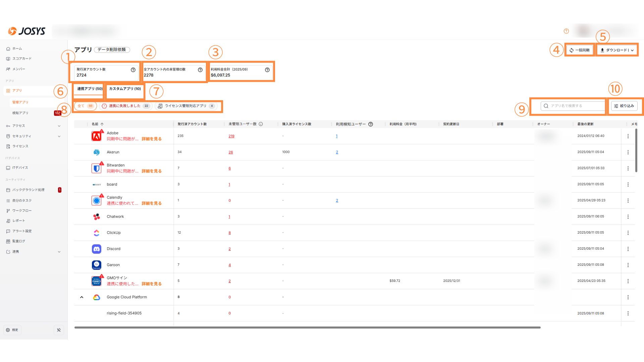Screen dimensions: 644x362
Task: Click the help icon beside 発行済アカウント数
Action: (133, 70)
